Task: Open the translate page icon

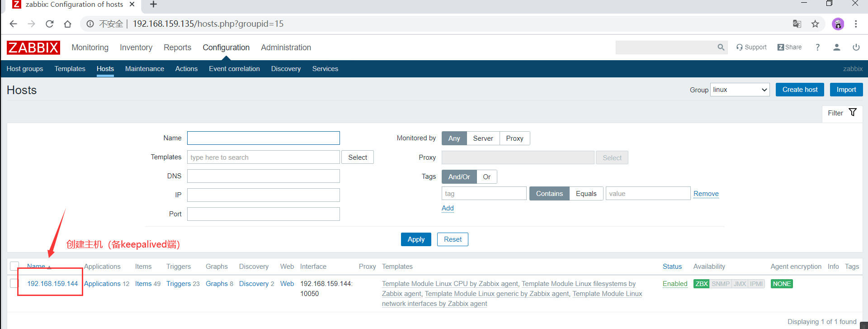Action: (797, 24)
